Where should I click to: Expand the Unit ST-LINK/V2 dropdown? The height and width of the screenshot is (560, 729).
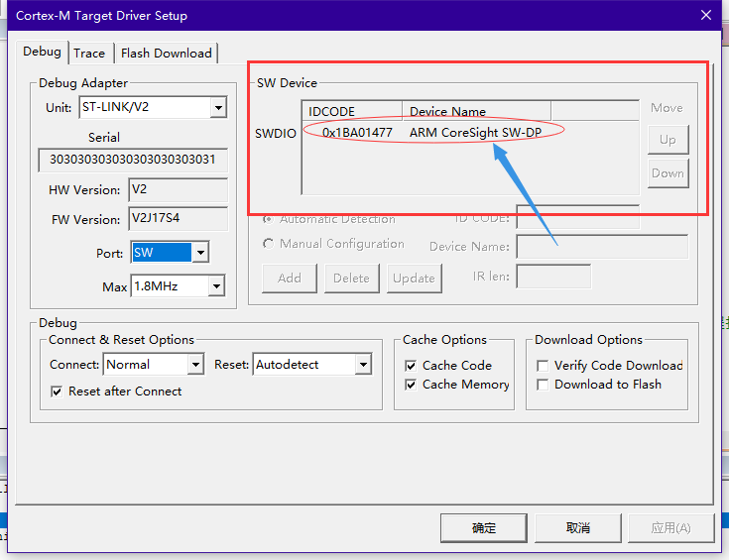point(217,107)
